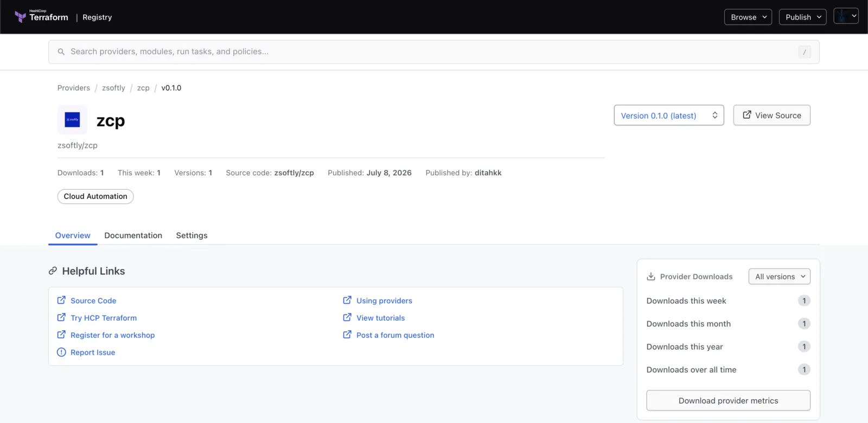Click the Registry header text
Viewport: 868px width, 423px height.
tap(97, 17)
